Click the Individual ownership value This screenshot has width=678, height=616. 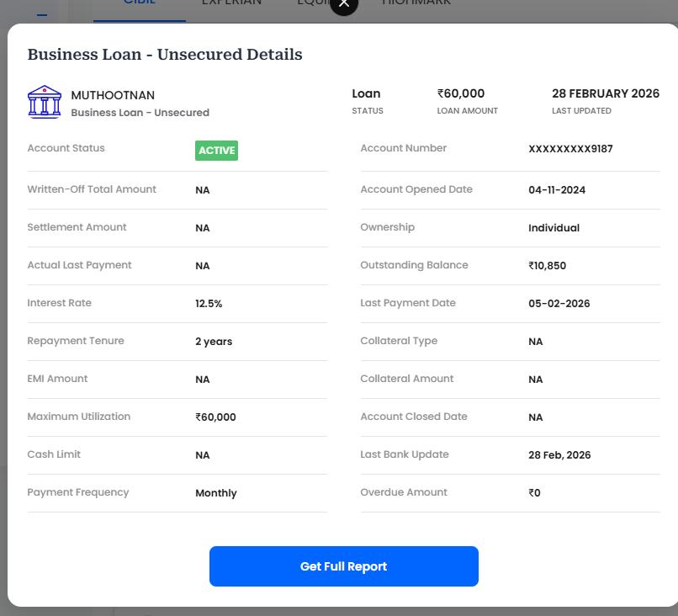[554, 228]
